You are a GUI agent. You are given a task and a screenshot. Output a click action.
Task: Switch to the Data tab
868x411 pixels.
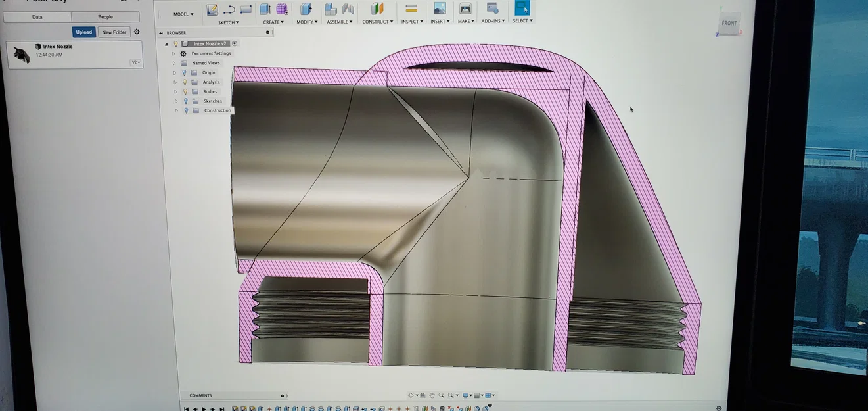pyautogui.click(x=37, y=17)
